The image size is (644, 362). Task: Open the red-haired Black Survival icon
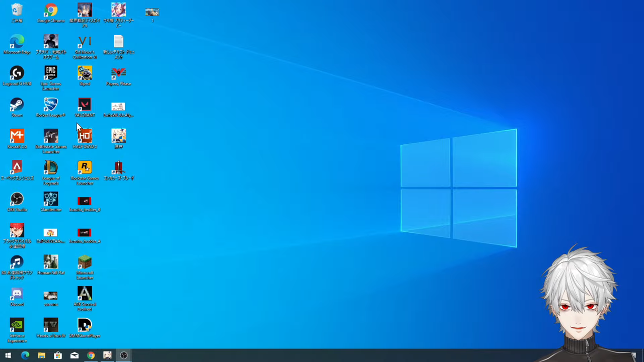pos(17,236)
